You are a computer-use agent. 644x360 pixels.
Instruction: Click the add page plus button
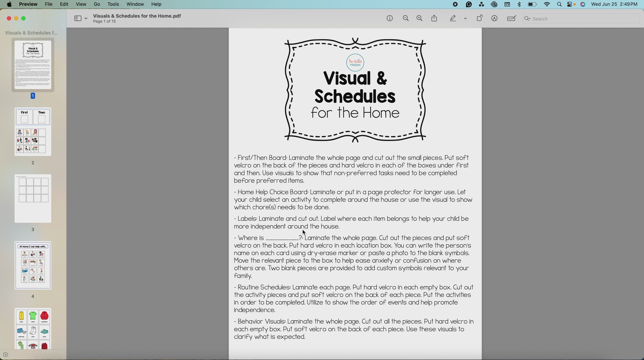5,355
